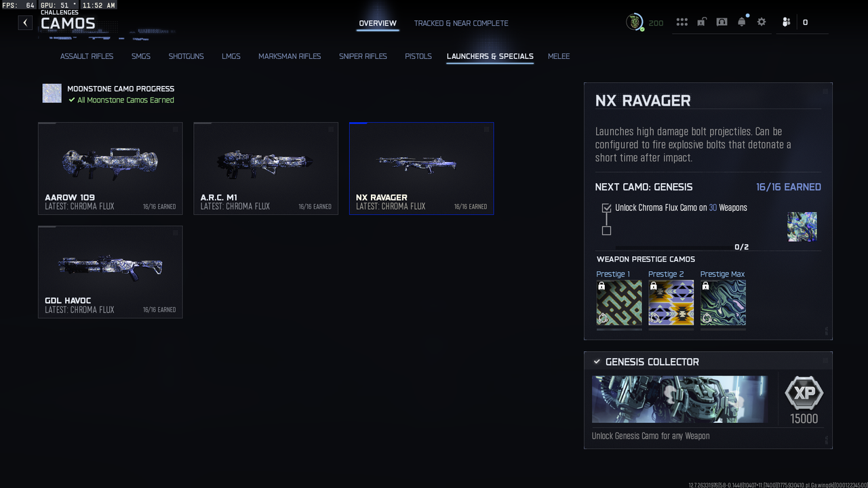
Task: Open the A.R.C. M1 weapon card
Action: (266, 168)
